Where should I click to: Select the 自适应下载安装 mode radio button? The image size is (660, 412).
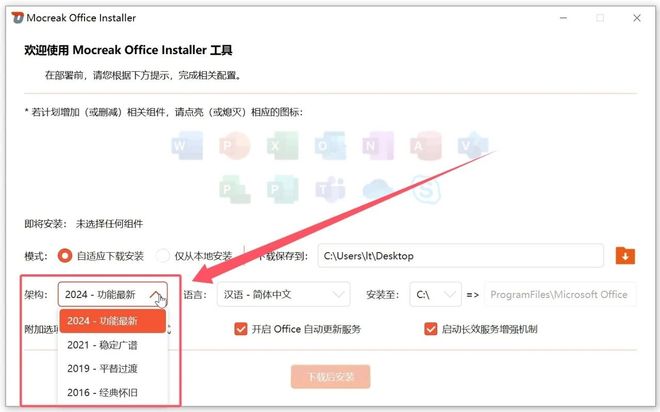pyautogui.click(x=65, y=255)
